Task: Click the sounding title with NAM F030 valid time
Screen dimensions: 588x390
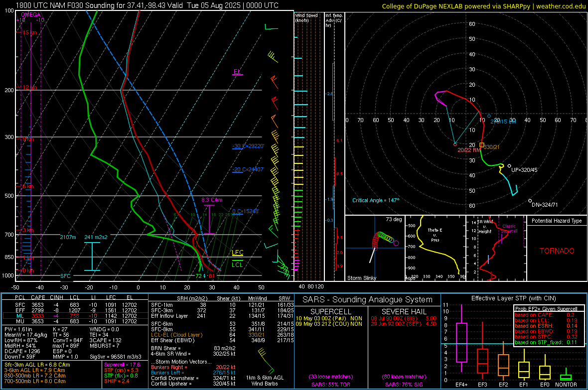Action: (147, 5)
